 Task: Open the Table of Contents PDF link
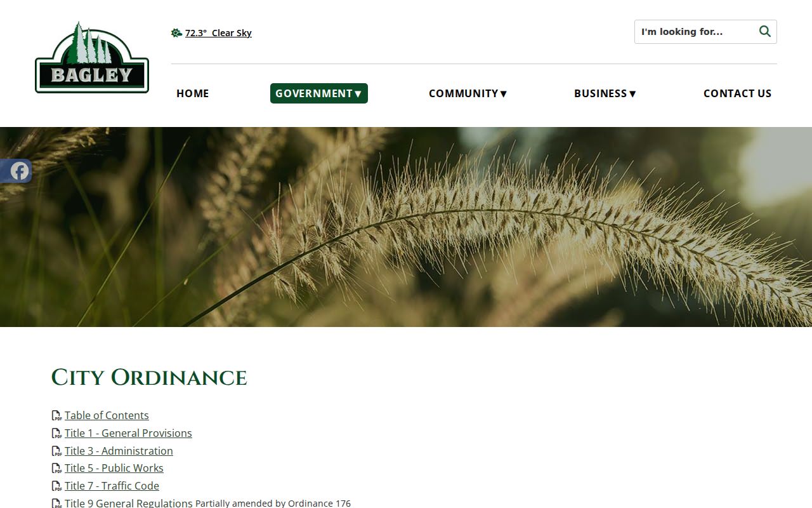107,415
